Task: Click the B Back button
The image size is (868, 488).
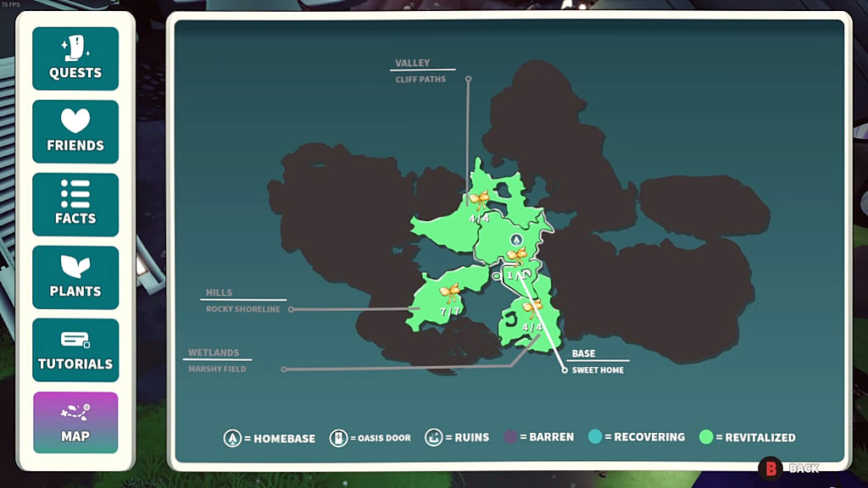Action: coord(789,469)
